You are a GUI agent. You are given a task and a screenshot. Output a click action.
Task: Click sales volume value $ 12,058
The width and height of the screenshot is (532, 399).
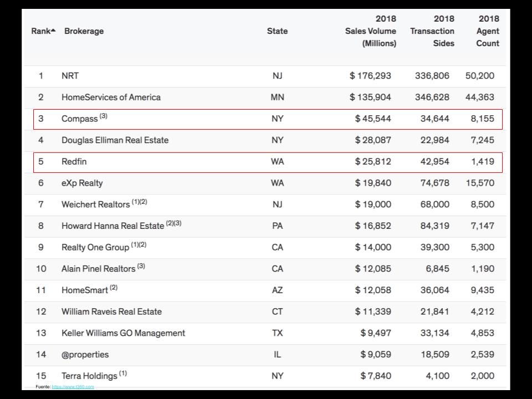tap(373, 290)
